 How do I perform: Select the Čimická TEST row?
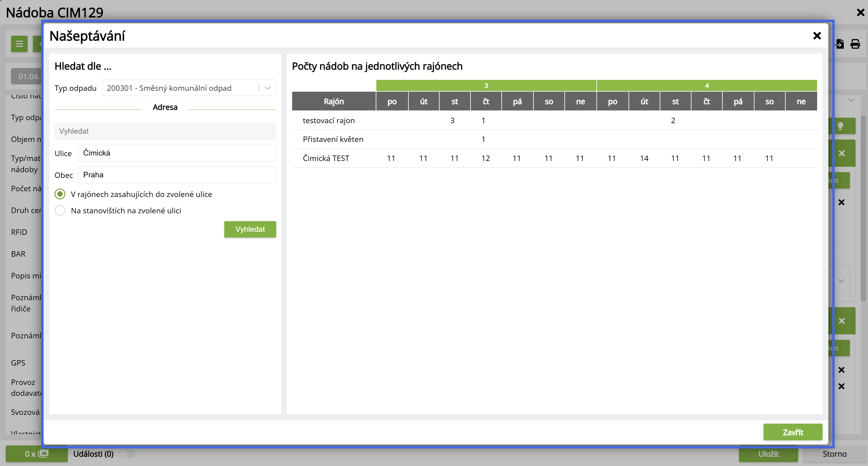[x=326, y=158]
